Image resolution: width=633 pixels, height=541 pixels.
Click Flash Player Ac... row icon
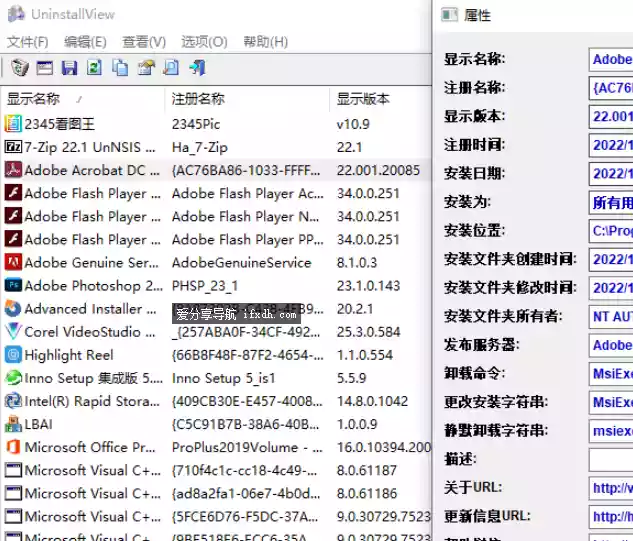coord(13,193)
